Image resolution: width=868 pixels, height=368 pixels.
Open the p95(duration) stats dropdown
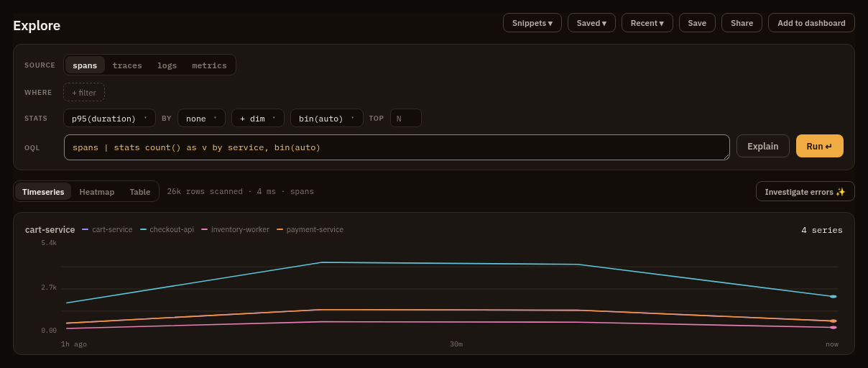coord(109,118)
